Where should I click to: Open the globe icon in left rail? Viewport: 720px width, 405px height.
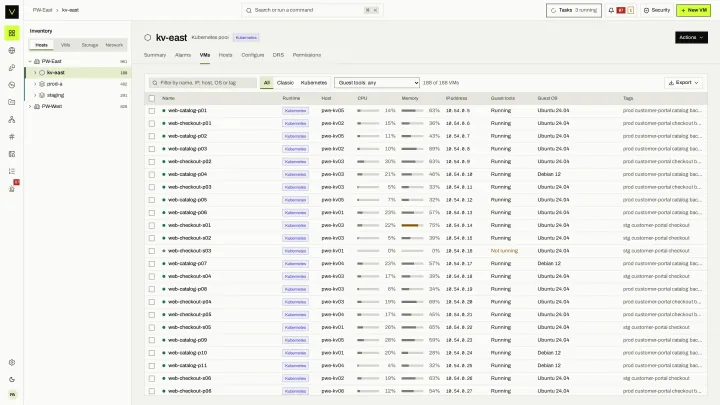coord(12,51)
